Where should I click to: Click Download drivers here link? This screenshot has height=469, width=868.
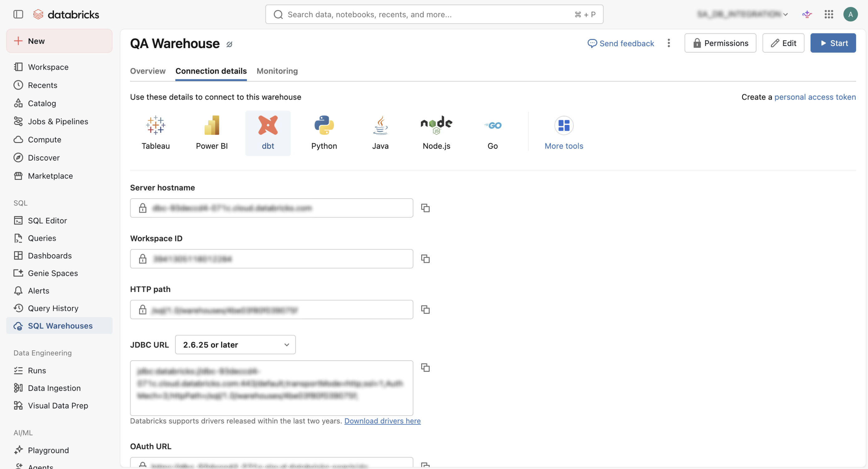click(383, 421)
